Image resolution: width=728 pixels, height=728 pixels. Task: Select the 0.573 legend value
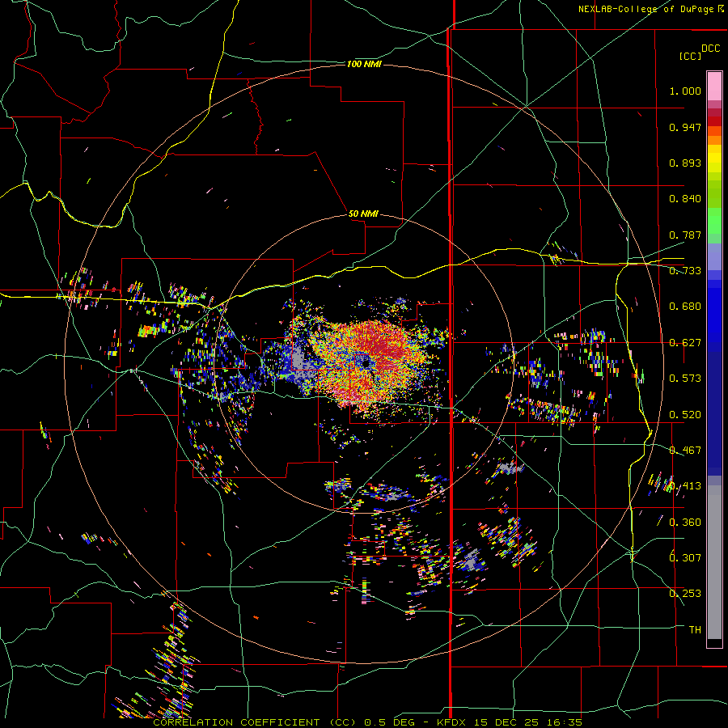pyautogui.click(x=685, y=379)
